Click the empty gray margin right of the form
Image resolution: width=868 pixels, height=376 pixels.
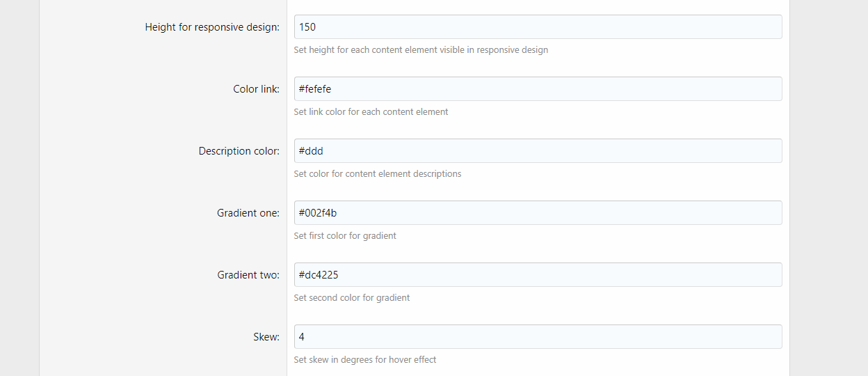pyautogui.click(x=828, y=188)
